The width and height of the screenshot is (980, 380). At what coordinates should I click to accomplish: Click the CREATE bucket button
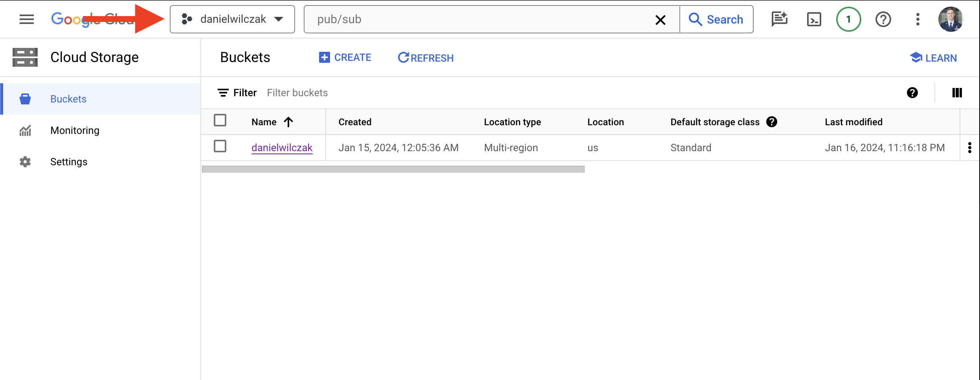(x=345, y=57)
